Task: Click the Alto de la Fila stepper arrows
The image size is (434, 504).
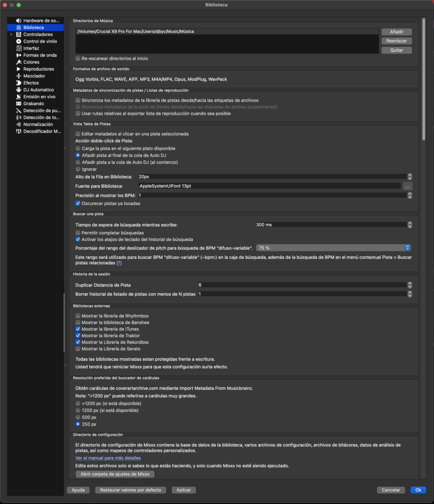Action: point(410,177)
